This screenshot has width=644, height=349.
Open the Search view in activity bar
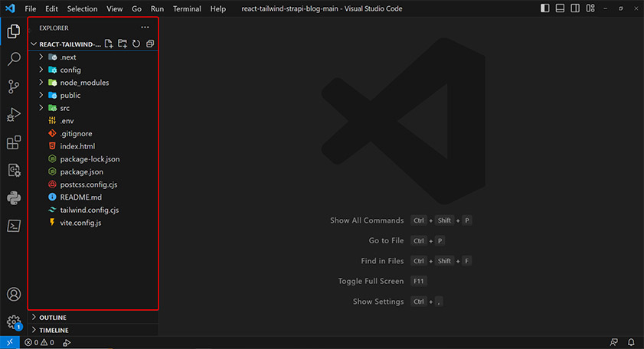(14, 59)
